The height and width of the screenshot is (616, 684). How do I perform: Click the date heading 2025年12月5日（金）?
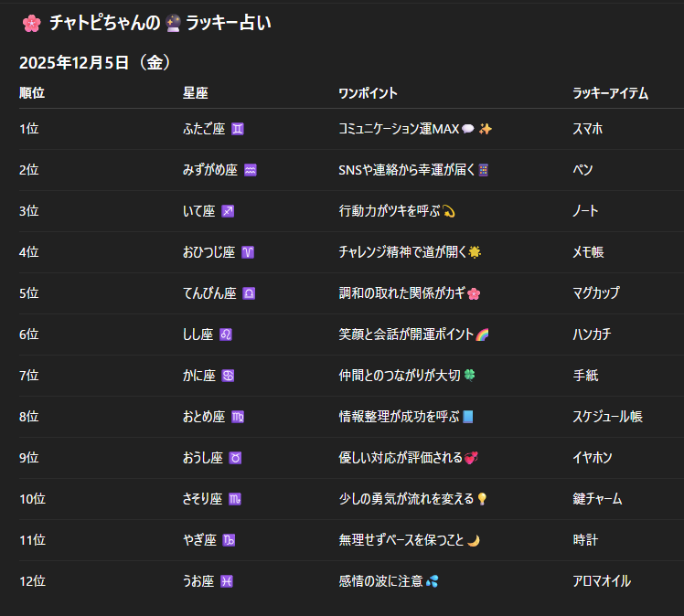click(x=96, y=62)
